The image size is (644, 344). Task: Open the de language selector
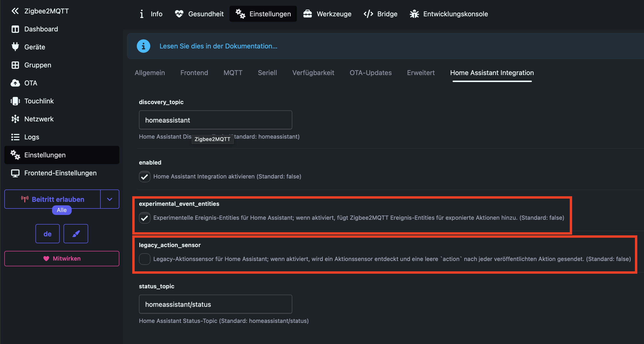pyautogui.click(x=47, y=234)
